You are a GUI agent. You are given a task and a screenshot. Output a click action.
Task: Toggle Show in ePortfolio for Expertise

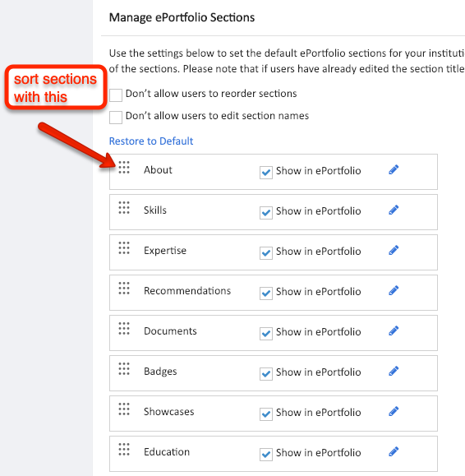tap(266, 253)
